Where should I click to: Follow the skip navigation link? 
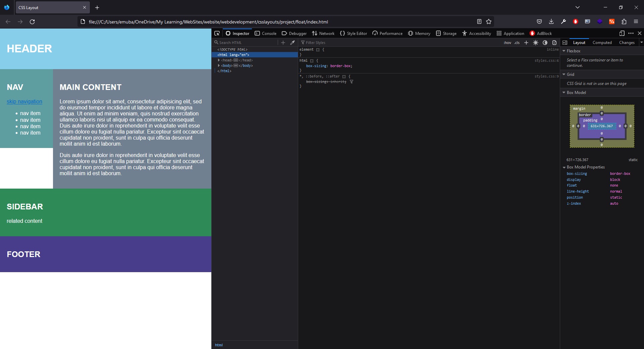coord(24,102)
